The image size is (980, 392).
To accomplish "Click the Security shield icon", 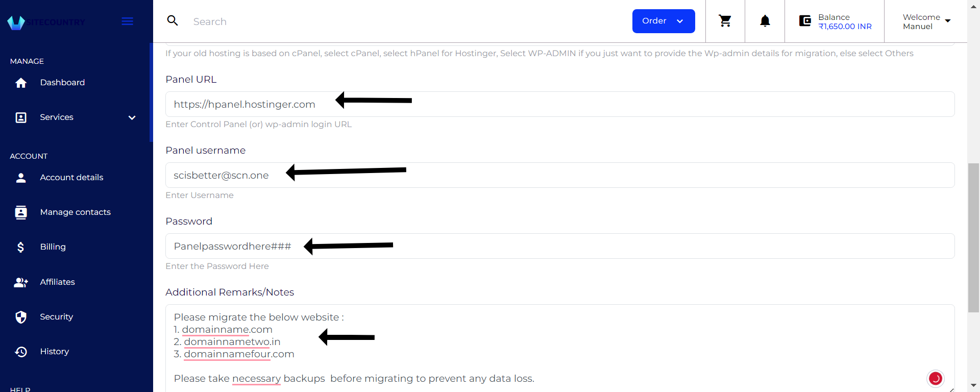I will pyautogui.click(x=21, y=317).
